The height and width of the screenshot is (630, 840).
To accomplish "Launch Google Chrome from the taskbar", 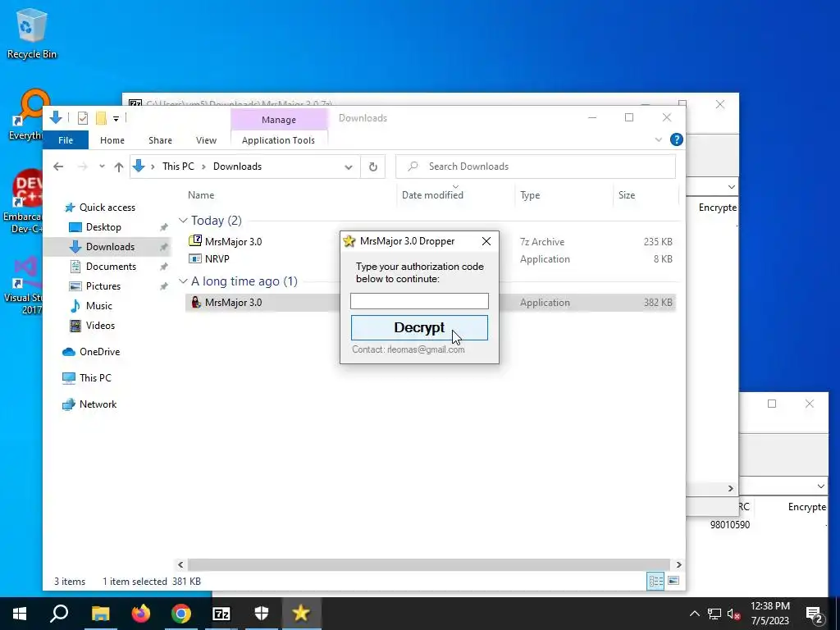I will 181,614.
